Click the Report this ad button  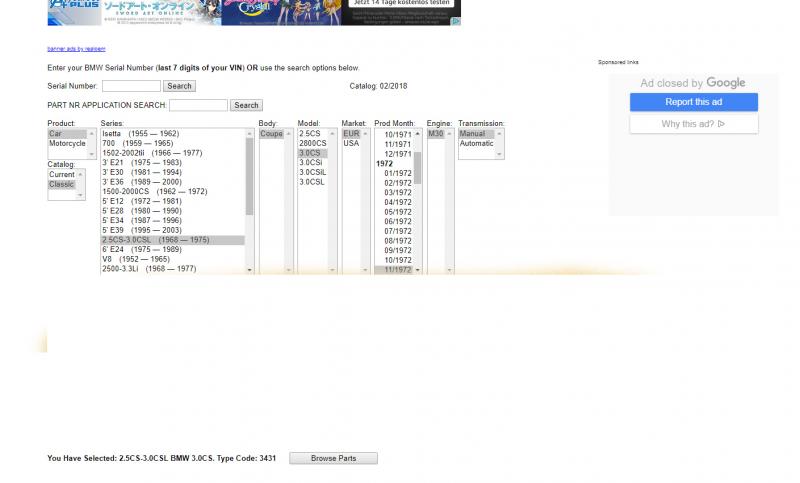point(693,102)
